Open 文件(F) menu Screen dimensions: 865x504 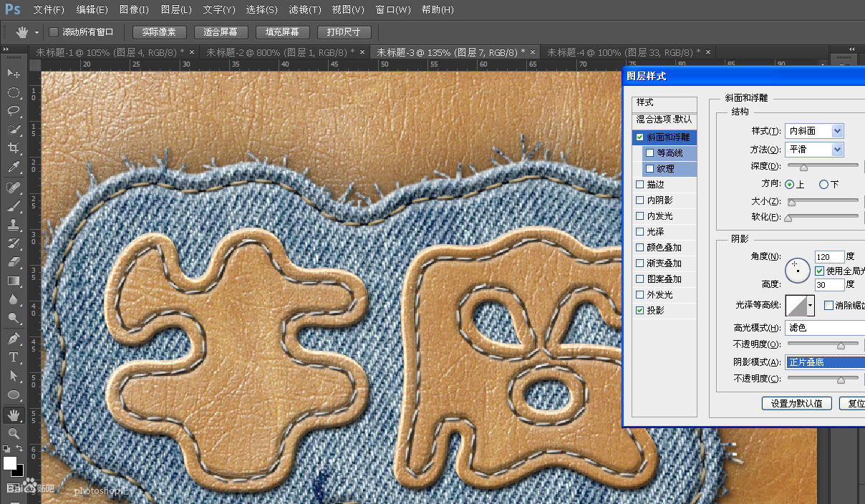click(49, 10)
